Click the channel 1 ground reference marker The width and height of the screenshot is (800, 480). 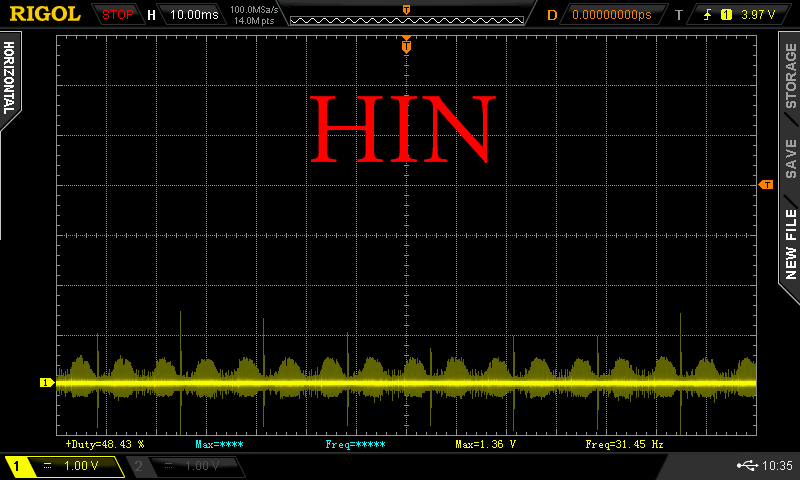coord(45,382)
